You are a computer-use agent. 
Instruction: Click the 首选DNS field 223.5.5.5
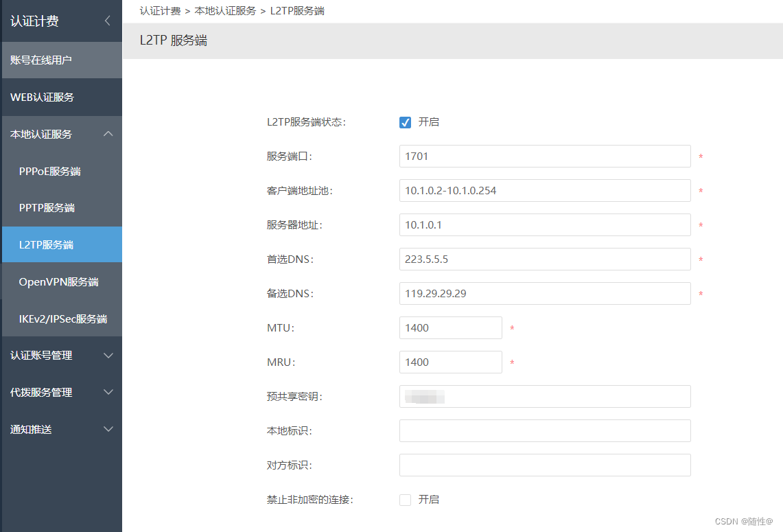(545, 259)
